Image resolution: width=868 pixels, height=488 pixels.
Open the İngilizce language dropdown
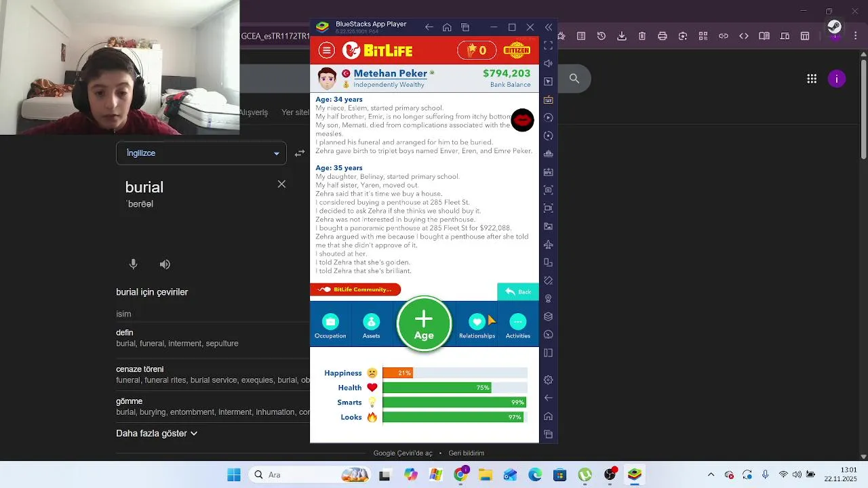pyautogui.click(x=201, y=153)
